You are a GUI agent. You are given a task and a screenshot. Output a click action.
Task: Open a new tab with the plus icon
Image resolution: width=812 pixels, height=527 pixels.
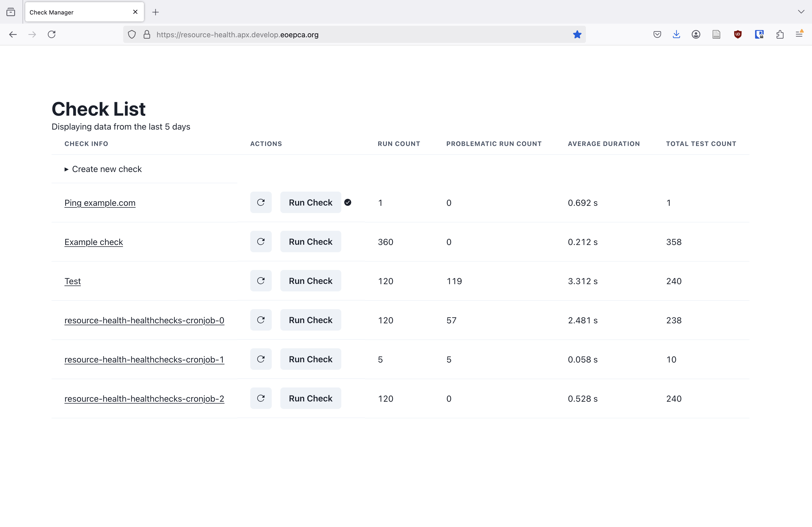click(155, 12)
